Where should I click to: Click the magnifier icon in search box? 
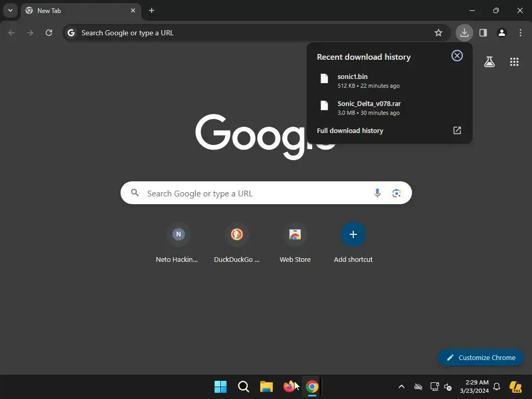pyautogui.click(x=135, y=193)
